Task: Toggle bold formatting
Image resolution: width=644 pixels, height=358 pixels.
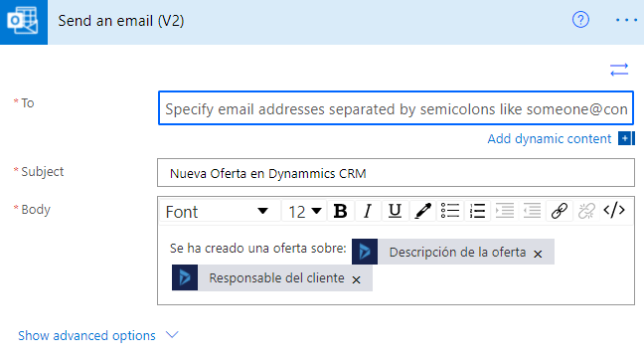Action: (340, 211)
